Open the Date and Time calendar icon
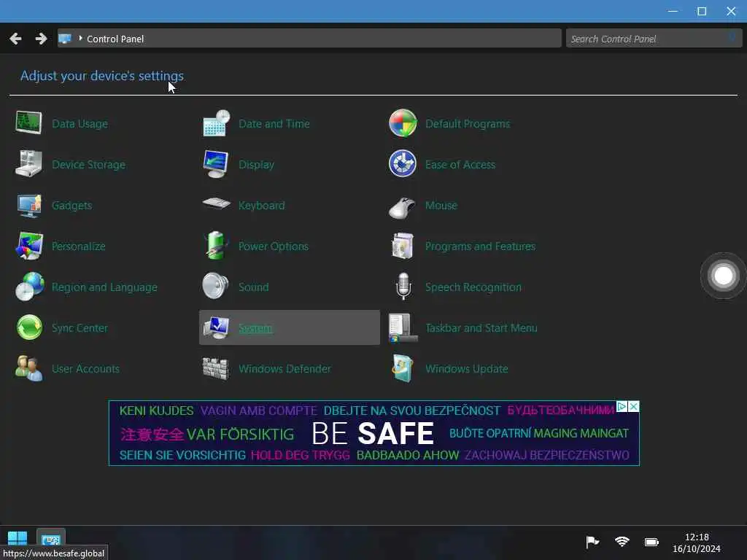747x560 pixels. click(x=216, y=122)
